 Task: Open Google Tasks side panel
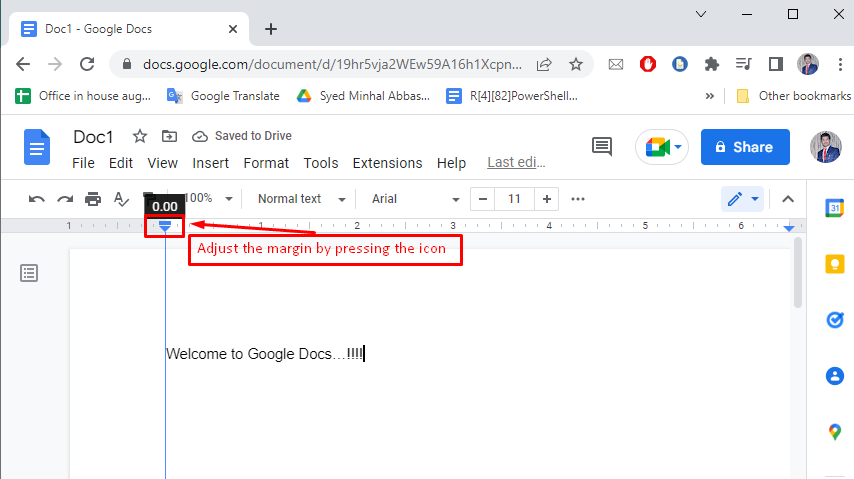coord(834,320)
